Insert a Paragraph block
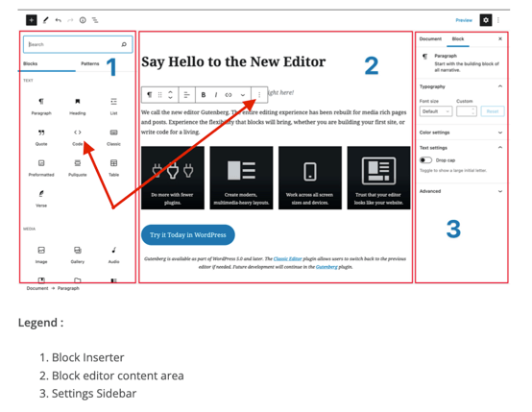Image resolution: width=532 pixels, height=412 pixels. coord(41,107)
